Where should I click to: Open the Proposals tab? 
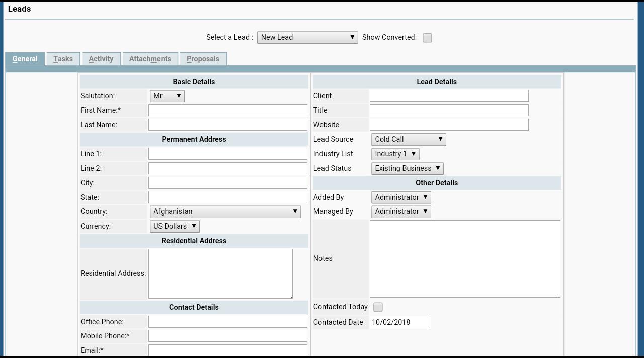[x=203, y=59]
